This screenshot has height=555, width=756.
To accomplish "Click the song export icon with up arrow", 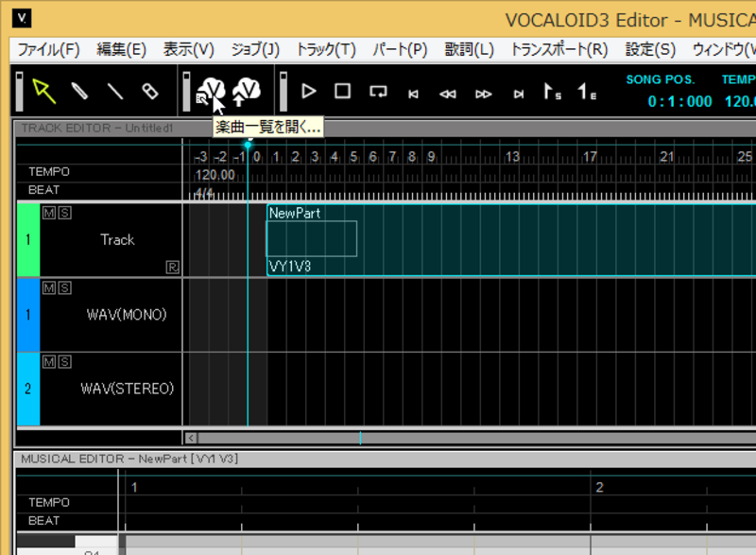I will [x=246, y=91].
